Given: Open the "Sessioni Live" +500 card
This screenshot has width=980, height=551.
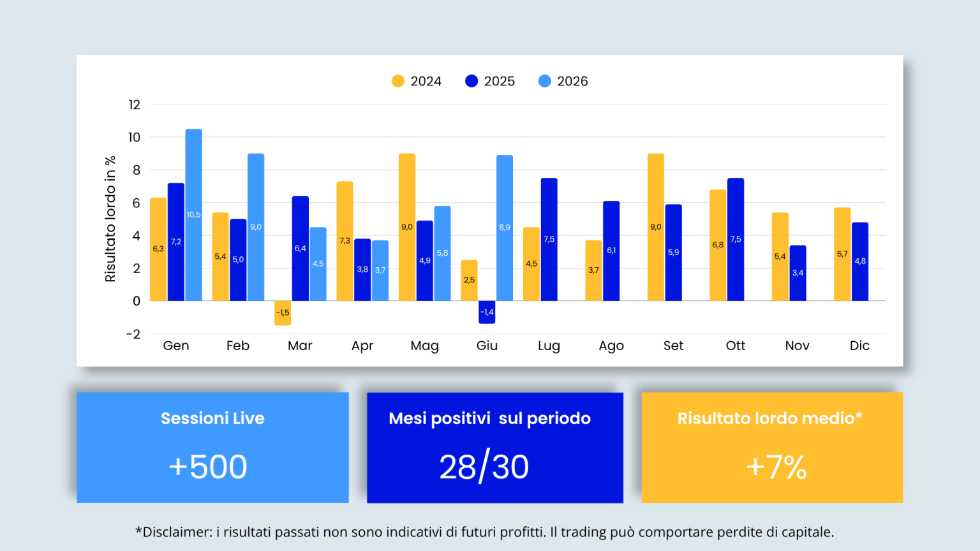Looking at the screenshot, I should click(212, 448).
